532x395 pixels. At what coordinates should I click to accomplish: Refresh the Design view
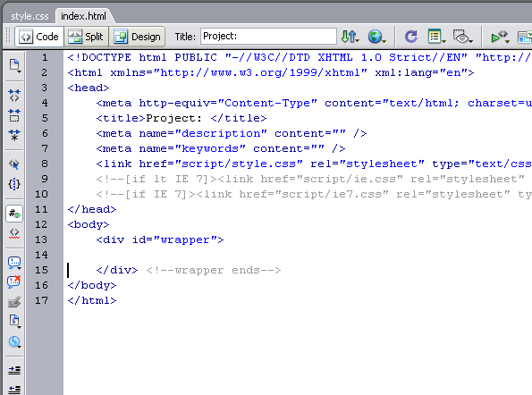[411, 37]
